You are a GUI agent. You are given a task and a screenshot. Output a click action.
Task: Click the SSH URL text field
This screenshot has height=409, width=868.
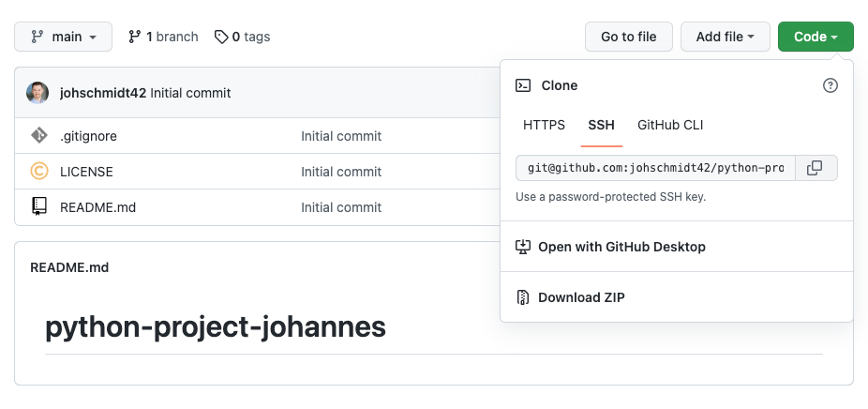655,168
